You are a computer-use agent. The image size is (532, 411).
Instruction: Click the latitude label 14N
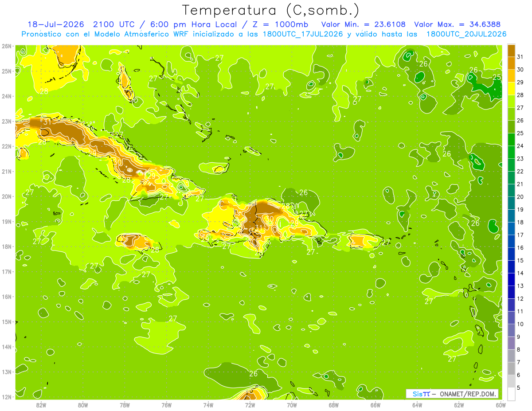(x=6, y=347)
